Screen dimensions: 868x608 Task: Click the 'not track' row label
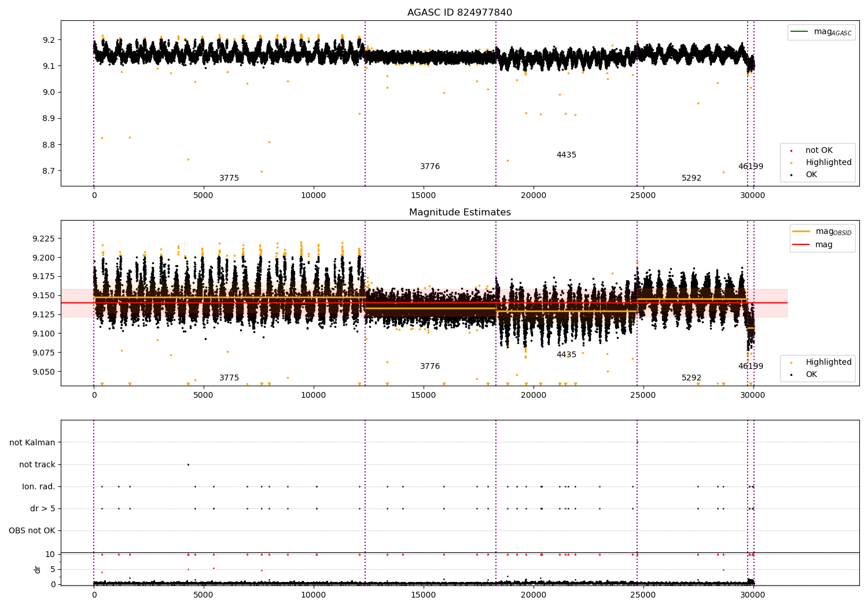[x=37, y=465]
